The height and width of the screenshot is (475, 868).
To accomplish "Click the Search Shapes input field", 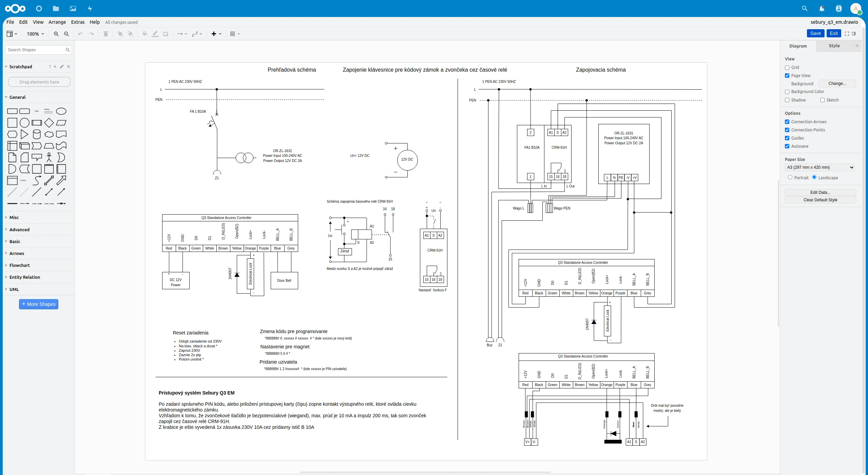I will (38, 50).
